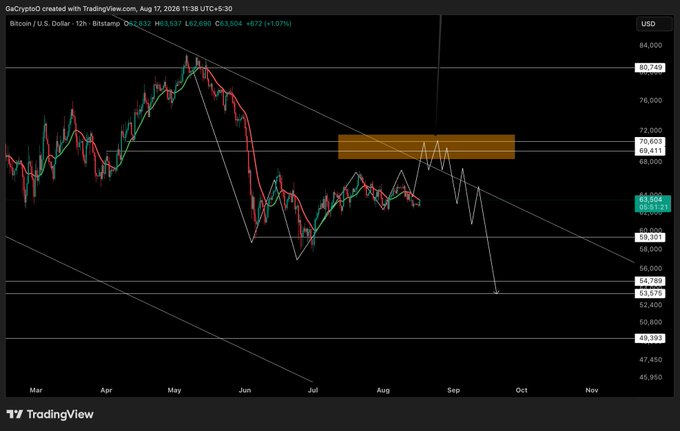The height and width of the screenshot is (431, 680).
Task: Open the USD currency selector
Action: 654,24
